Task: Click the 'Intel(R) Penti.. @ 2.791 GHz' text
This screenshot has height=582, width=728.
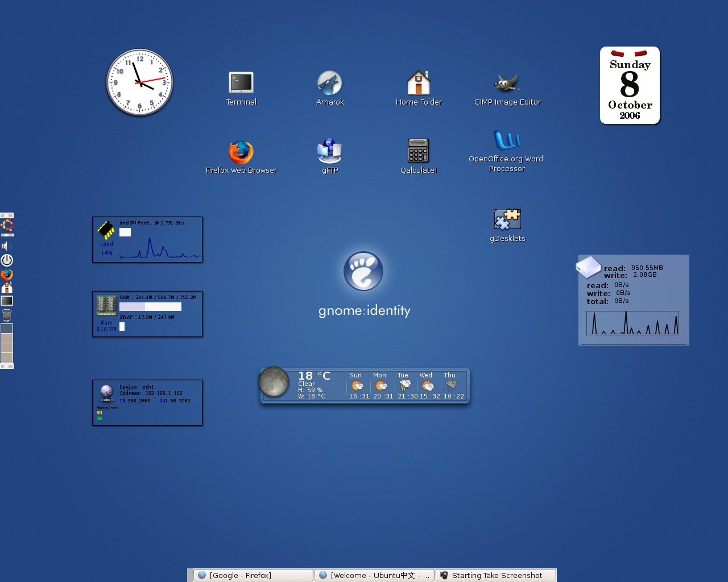Action: coord(152,223)
